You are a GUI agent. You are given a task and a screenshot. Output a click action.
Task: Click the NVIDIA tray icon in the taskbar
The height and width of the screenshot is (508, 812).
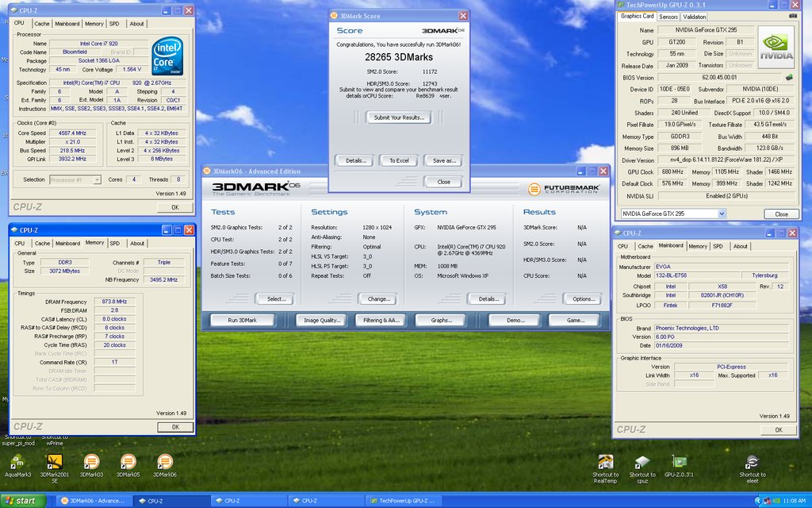click(x=776, y=501)
